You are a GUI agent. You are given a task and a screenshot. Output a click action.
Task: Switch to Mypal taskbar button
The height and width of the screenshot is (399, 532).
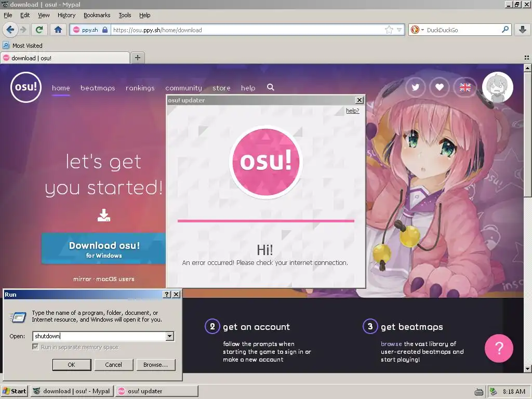[72, 391]
